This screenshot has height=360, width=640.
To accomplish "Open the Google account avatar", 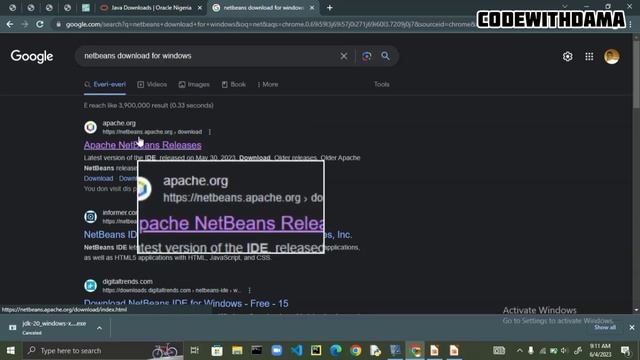I will [x=611, y=56].
